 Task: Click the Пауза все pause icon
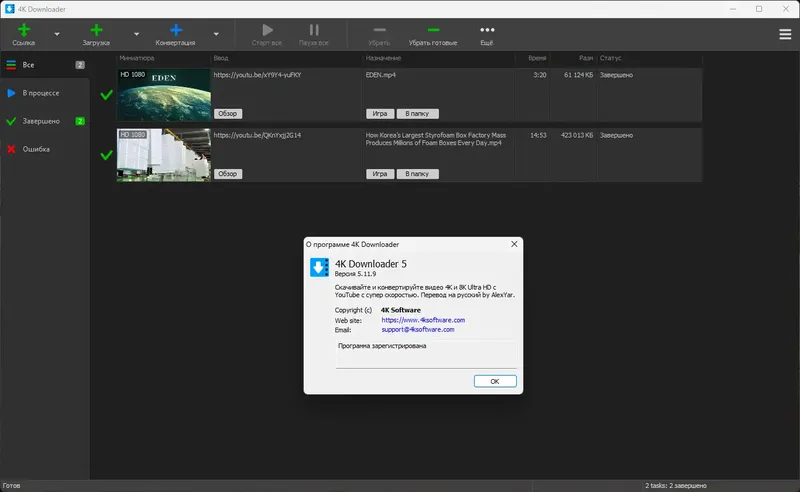click(314, 30)
